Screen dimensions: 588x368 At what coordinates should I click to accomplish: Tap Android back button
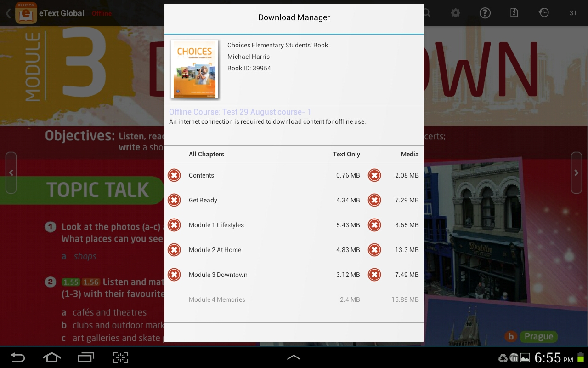[x=18, y=357]
